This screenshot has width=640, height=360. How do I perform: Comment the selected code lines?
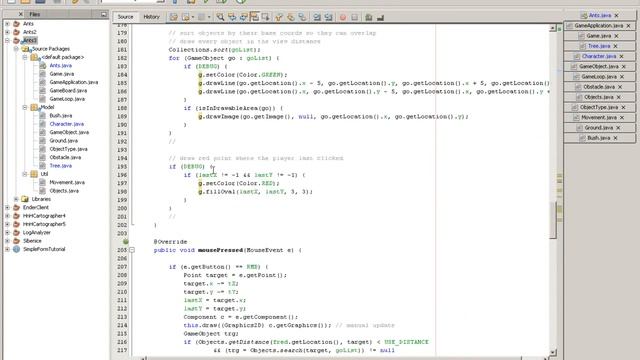click(369, 17)
